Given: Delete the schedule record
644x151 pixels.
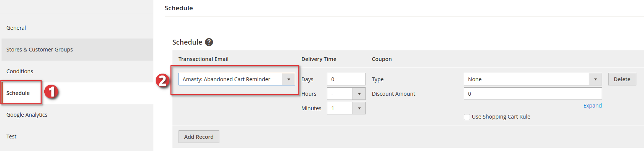Looking at the screenshot, I should tap(622, 79).
